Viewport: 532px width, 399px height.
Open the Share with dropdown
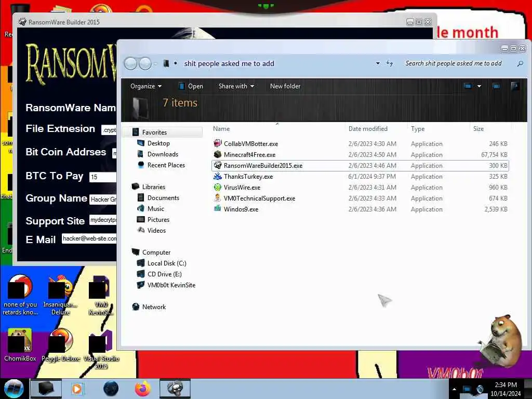236,86
